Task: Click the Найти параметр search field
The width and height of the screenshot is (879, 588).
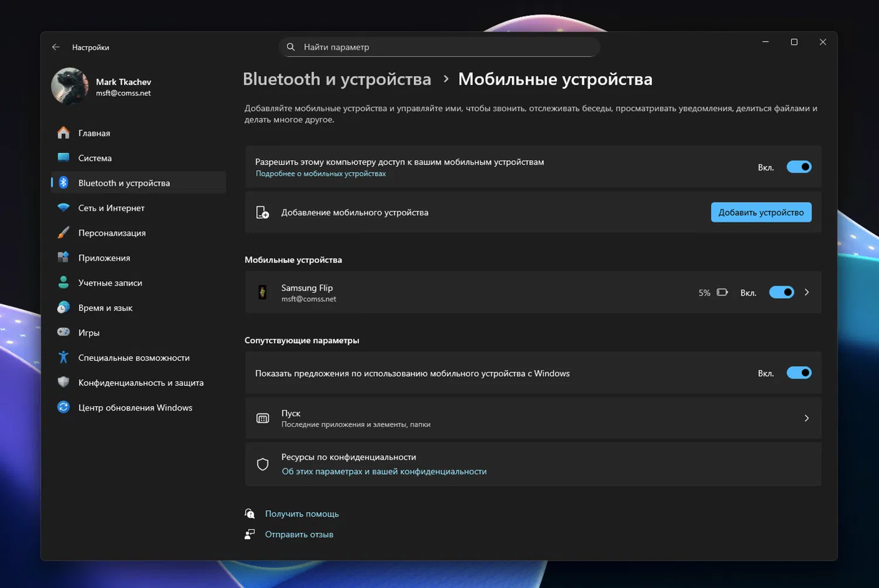Action: pos(439,47)
